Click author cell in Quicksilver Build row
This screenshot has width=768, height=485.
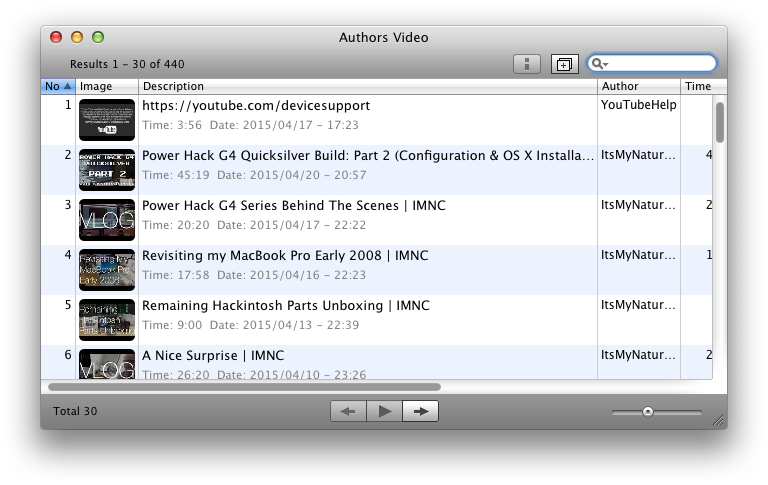[638, 155]
